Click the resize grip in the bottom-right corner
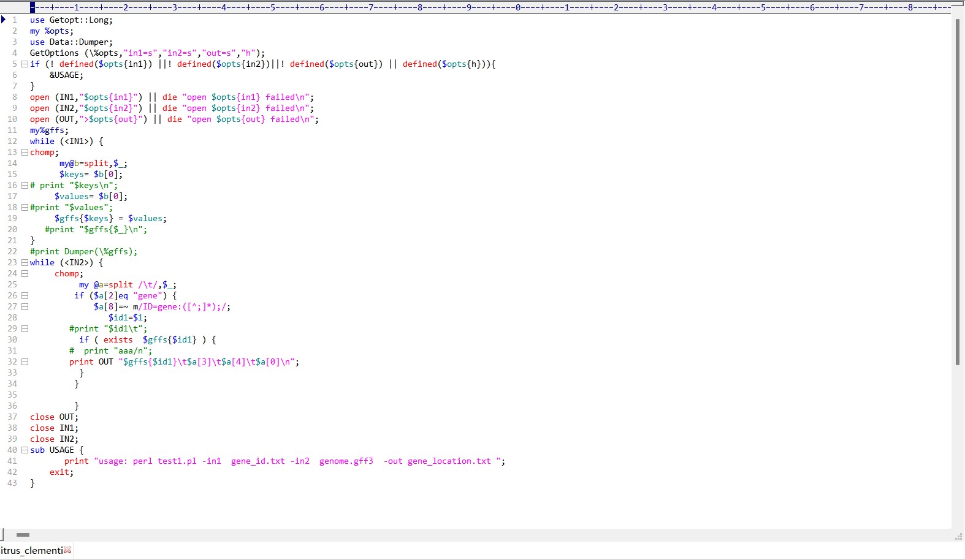Screen dimensions: 965x560 tap(959, 537)
